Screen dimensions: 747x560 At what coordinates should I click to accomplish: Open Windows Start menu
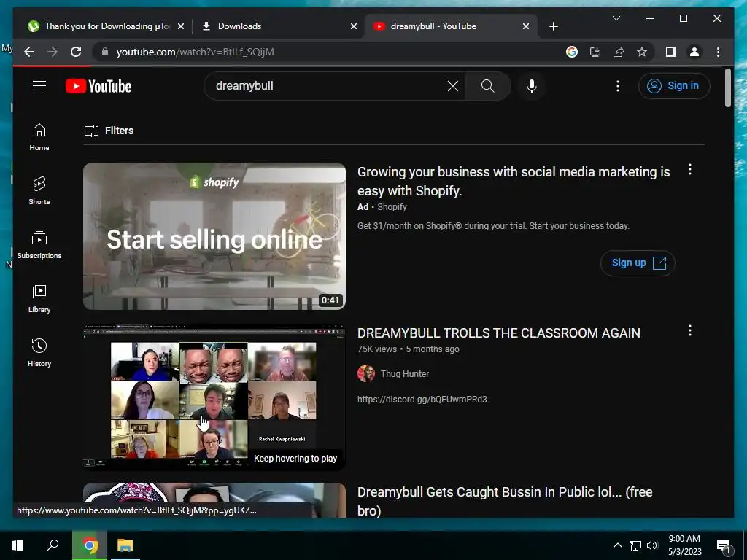pyautogui.click(x=18, y=545)
